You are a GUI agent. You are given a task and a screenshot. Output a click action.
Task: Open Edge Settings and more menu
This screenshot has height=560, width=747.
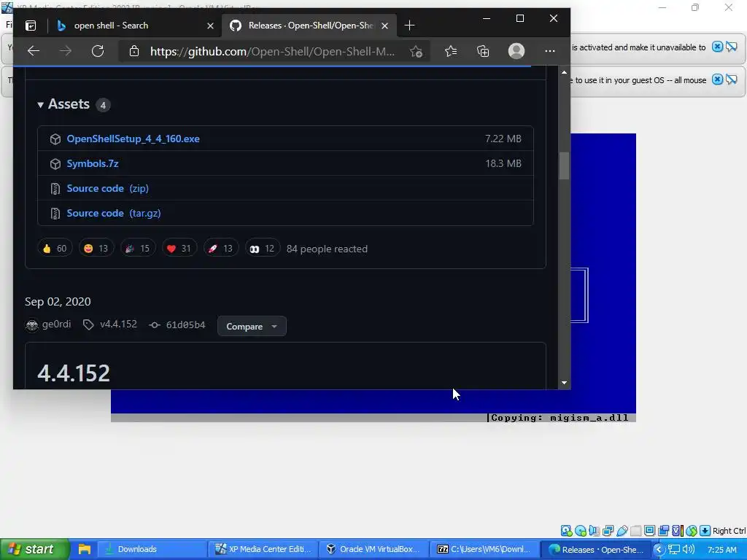tap(550, 51)
